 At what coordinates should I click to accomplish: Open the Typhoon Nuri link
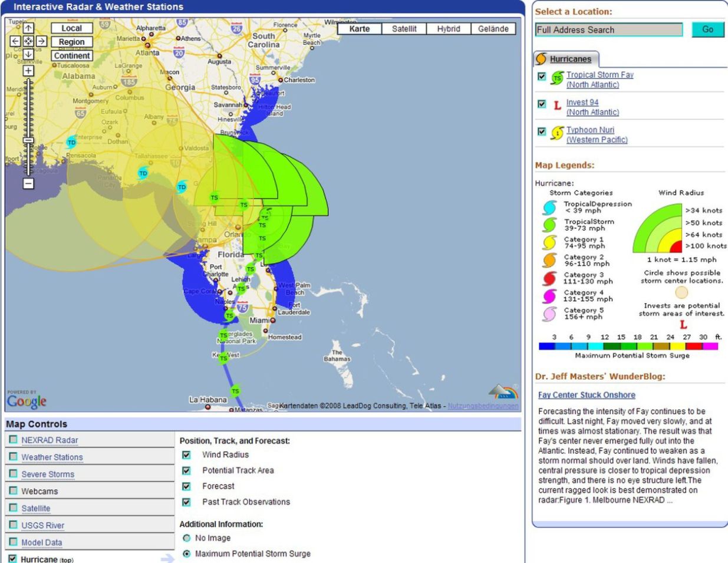click(597, 135)
